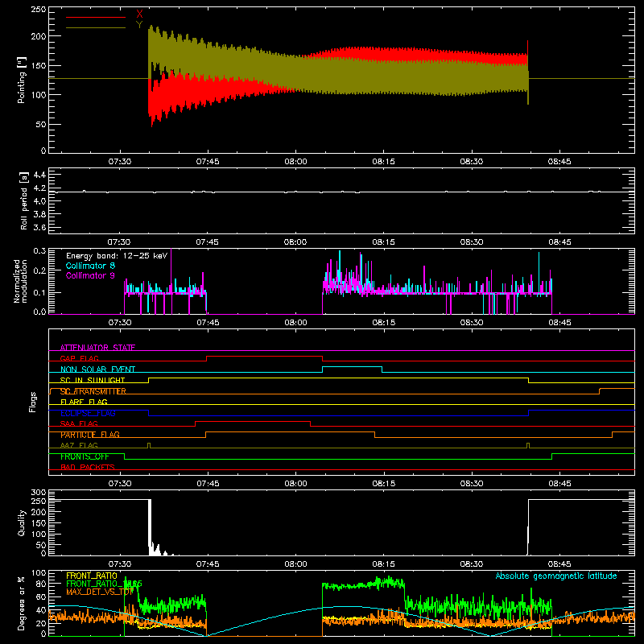Click the PARTICLE_FLAG label

click(x=90, y=435)
